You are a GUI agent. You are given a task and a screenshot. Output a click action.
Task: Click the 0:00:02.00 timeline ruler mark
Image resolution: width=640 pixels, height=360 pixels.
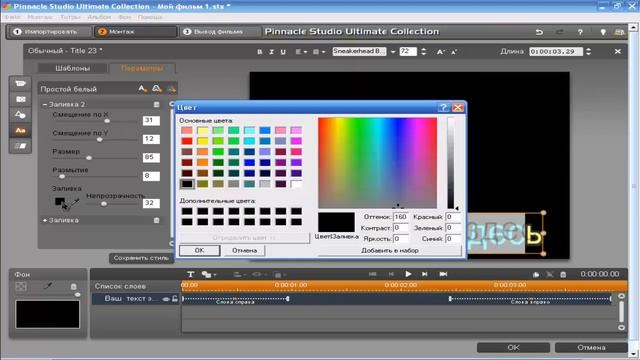(400, 285)
